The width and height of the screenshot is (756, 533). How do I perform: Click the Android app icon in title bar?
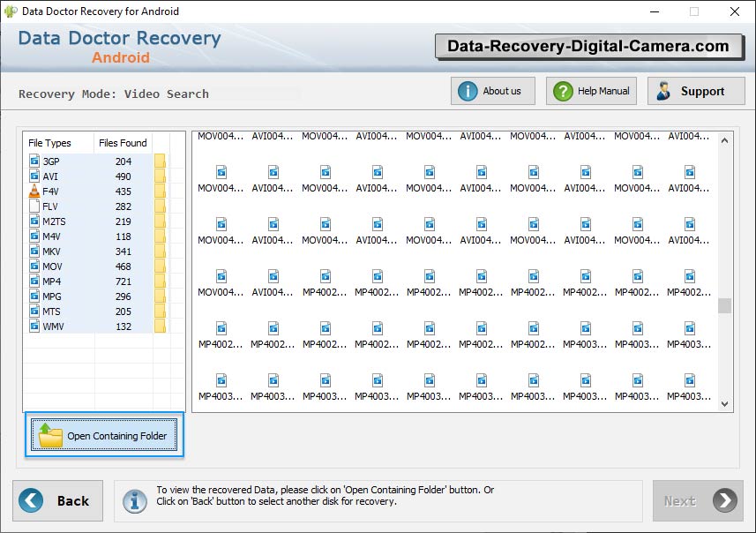pos(10,11)
